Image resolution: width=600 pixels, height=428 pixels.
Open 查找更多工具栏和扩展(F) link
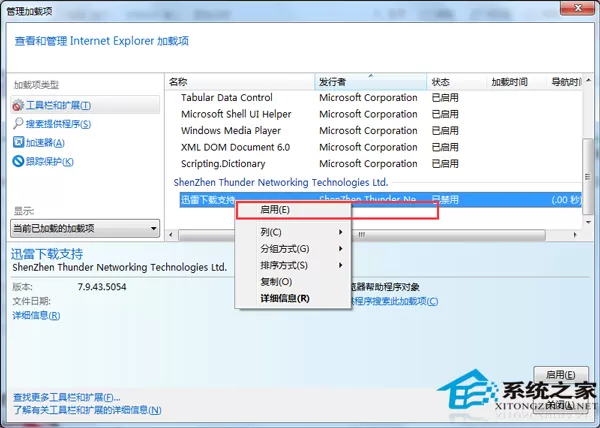67,397
